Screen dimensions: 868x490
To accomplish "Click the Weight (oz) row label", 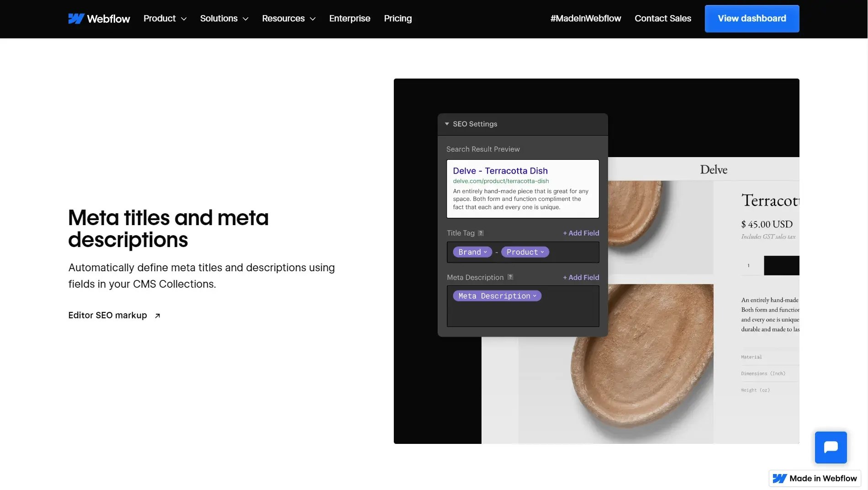I will tap(755, 390).
